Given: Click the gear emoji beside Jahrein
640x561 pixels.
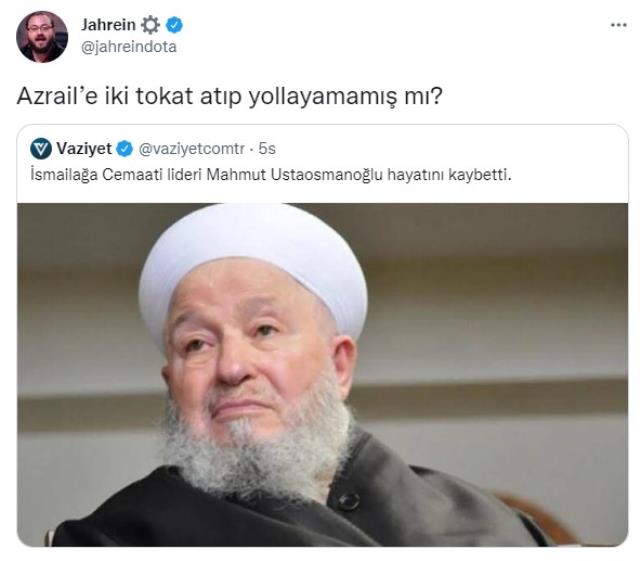Looking at the screenshot, I should [150, 25].
